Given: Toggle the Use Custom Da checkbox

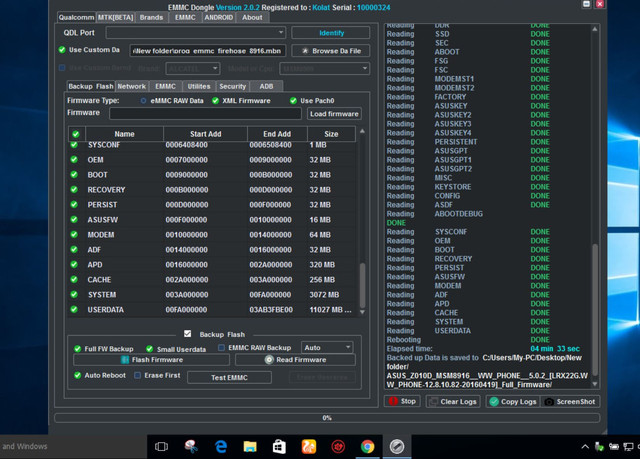Looking at the screenshot, I should tap(62, 50).
